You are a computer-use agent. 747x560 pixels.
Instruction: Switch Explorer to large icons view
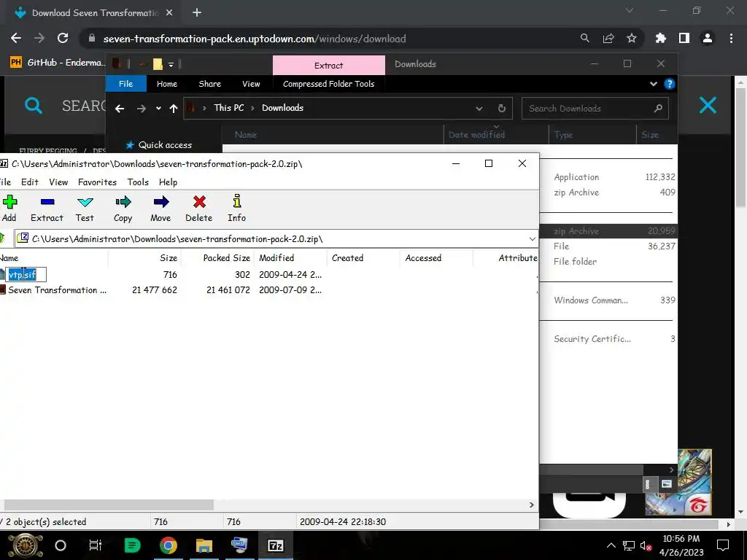pyautogui.click(x=667, y=484)
